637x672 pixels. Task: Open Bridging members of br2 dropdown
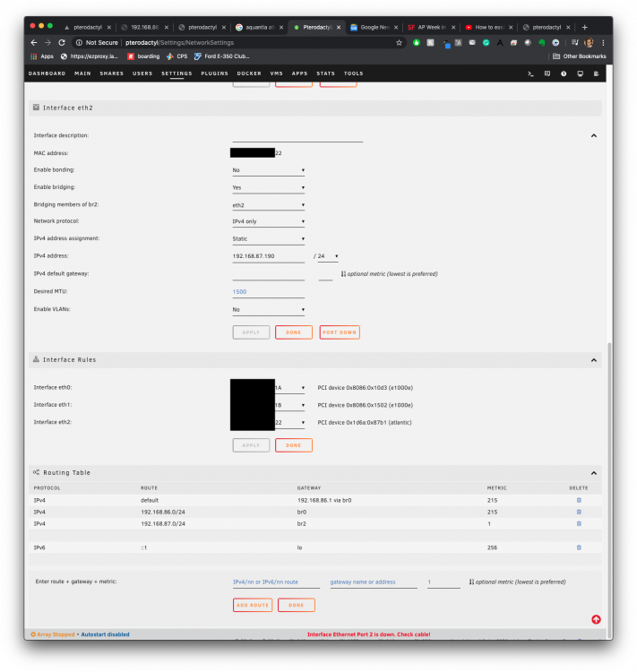coord(269,205)
